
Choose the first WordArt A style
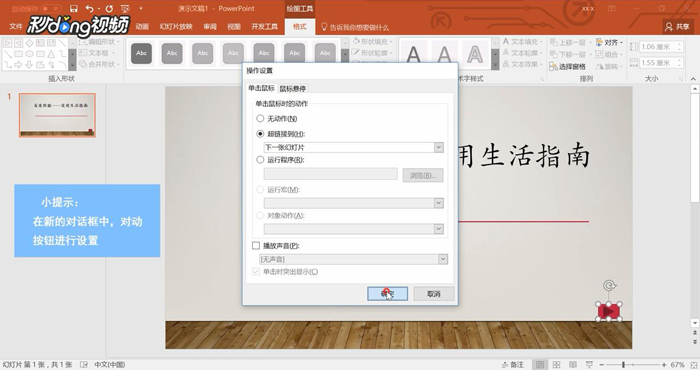click(x=413, y=54)
